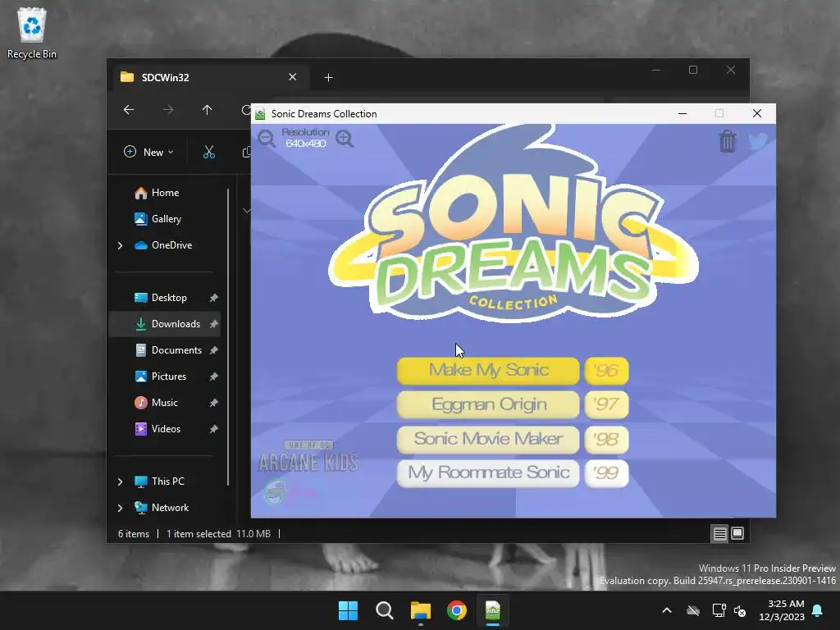This screenshot has width=840, height=630.
Task: Switch Explorer to details view
Action: pos(719,533)
